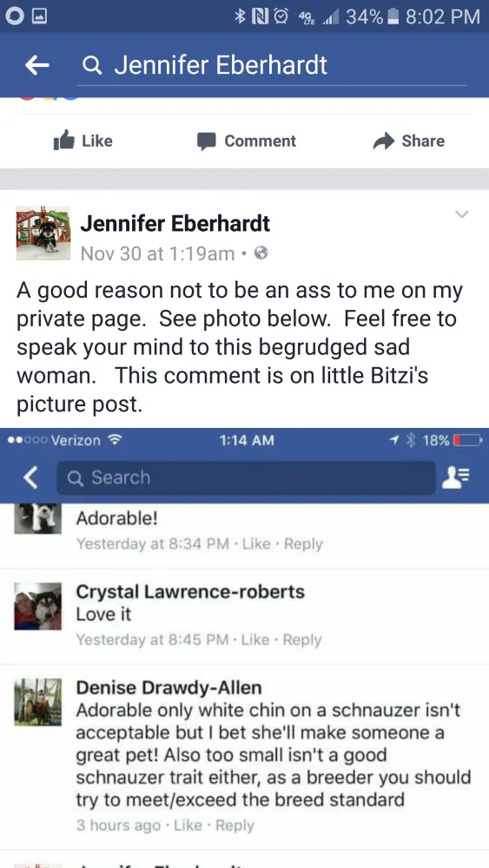Tap the Share arrow button
This screenshot has height=868, width=489.
tap(409, 141)
